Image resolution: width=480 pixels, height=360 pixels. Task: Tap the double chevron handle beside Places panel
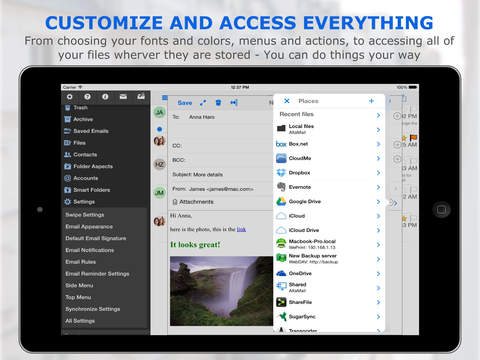tap(394, 203)
